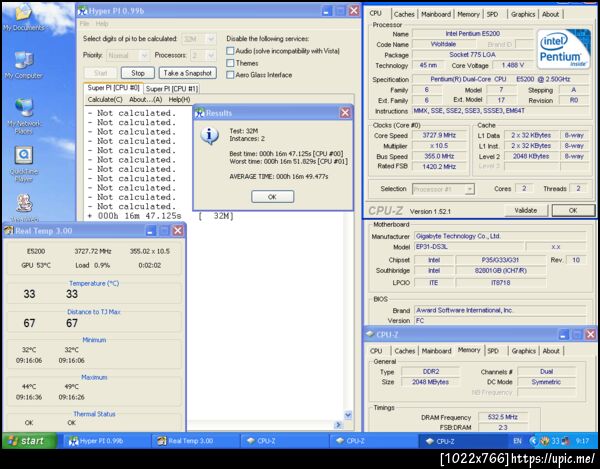
Task: Click the info icon in Results dialog
Action: [210, 136]
